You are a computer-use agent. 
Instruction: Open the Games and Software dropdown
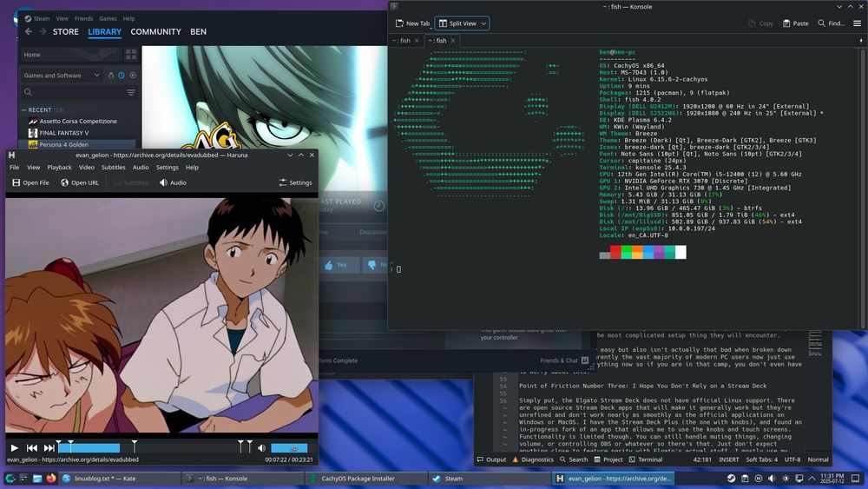click(62, 76)
